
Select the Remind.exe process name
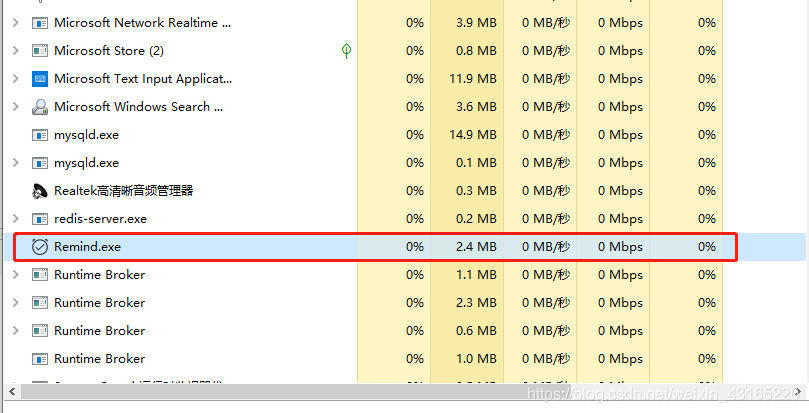click(87, 247)
